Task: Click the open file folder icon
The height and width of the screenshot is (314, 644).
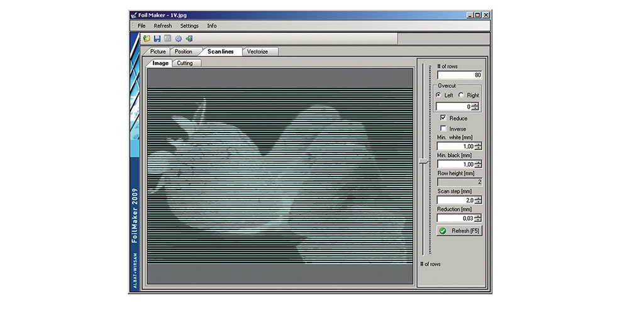Action: pyautogui.click(x=147, y=39)
